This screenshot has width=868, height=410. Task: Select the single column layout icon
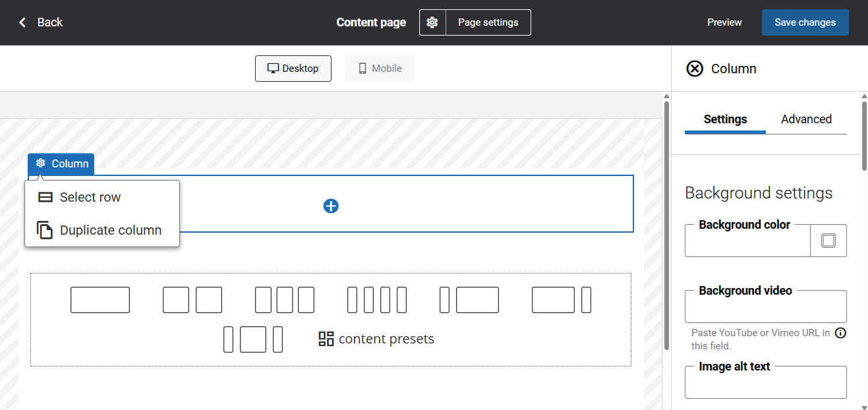(100, 300)
